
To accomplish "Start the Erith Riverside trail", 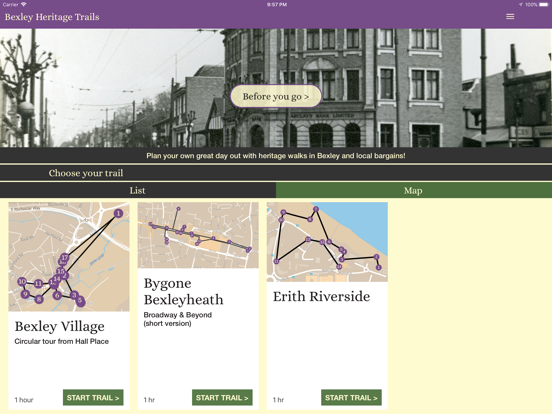I will (351, 397).
